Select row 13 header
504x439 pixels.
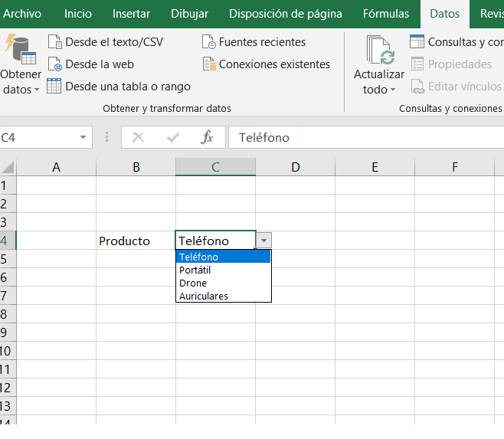pyautogui.click(x=8, y=406)
